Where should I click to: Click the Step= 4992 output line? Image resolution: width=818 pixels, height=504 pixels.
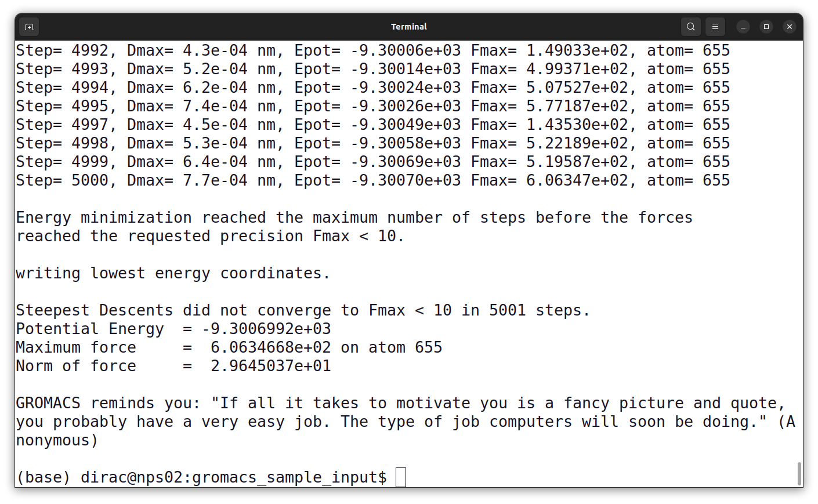372,51
